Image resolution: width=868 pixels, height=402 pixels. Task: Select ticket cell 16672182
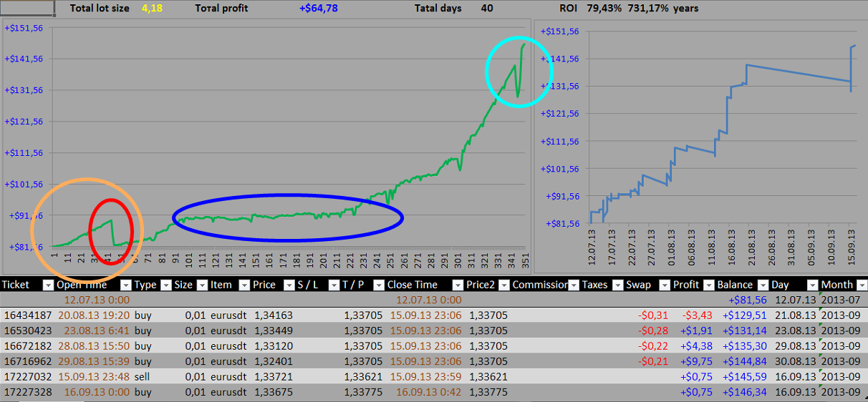[x=26, y=346]
